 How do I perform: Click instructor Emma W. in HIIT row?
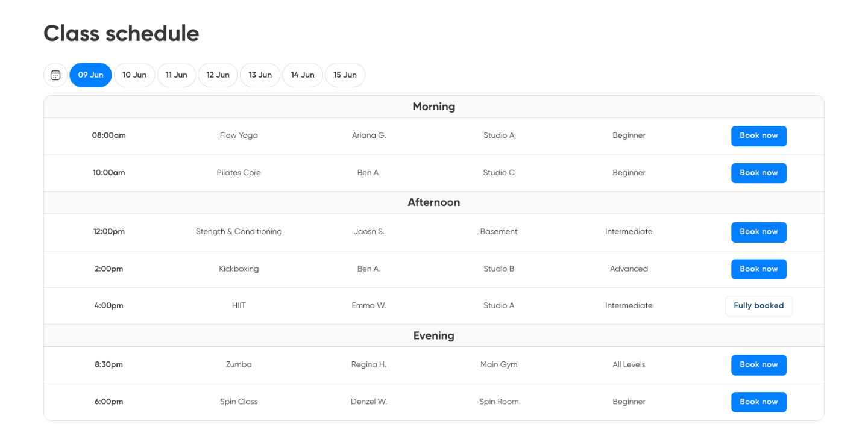(x=368, y=306)
